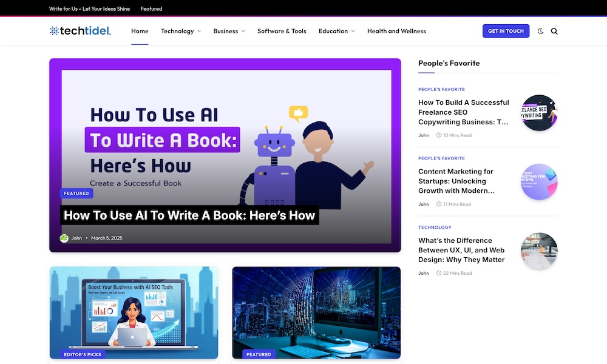Open the Write for Us top link
This screenshot has height=364, width=607.
click(89, 9)
